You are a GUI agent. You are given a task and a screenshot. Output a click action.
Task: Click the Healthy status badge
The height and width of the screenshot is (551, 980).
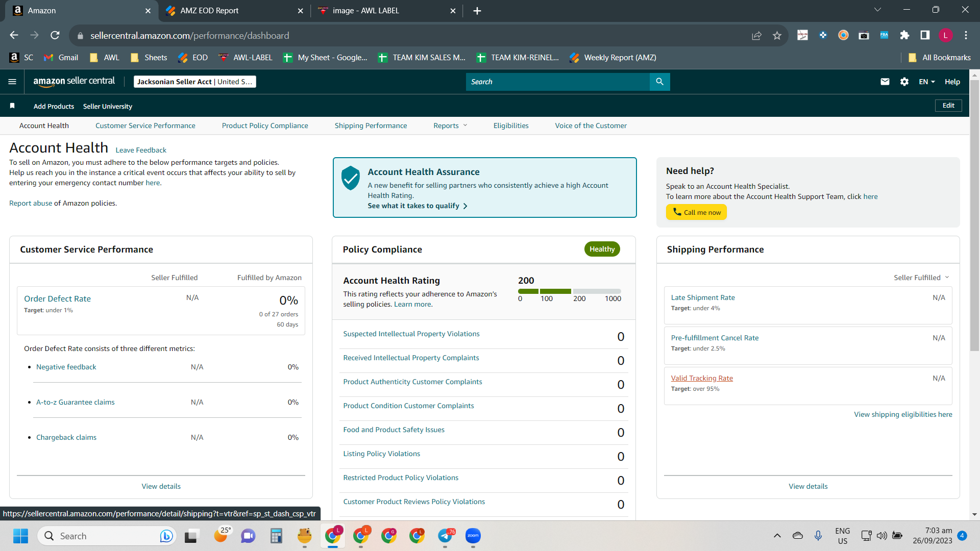pyautogui.click(x=602, y=249)
